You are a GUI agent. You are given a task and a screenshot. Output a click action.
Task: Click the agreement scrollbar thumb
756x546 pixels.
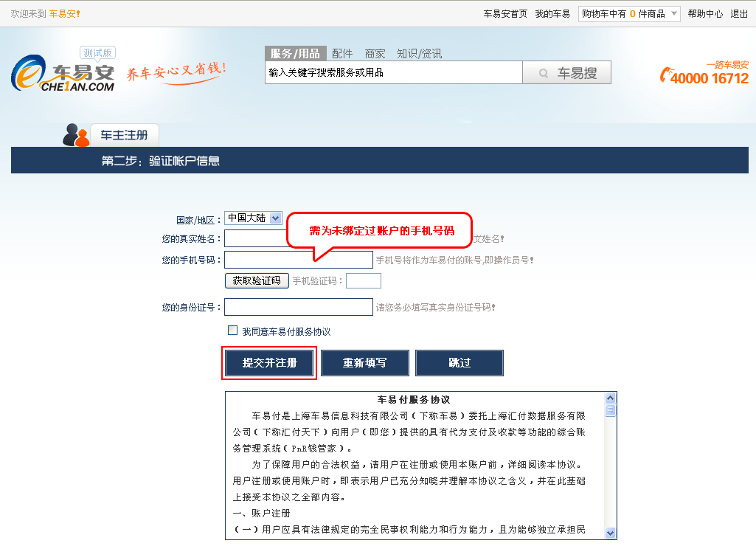(x=611, y=410)
